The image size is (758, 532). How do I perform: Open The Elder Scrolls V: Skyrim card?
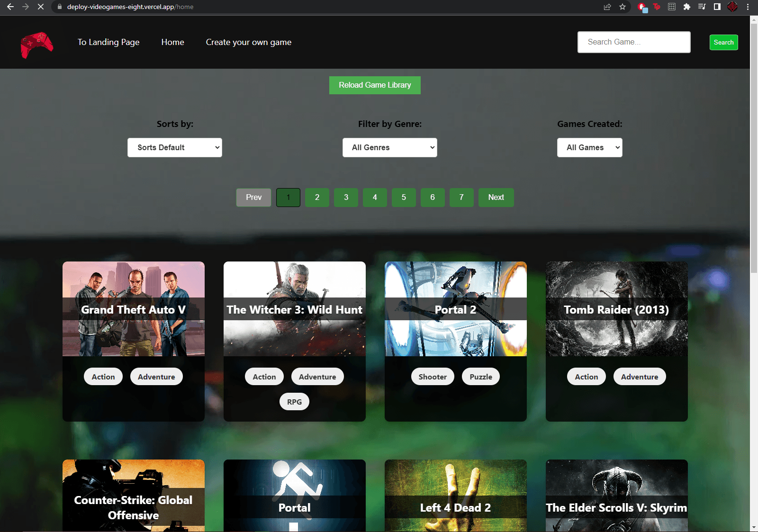(x=617, y=496)
